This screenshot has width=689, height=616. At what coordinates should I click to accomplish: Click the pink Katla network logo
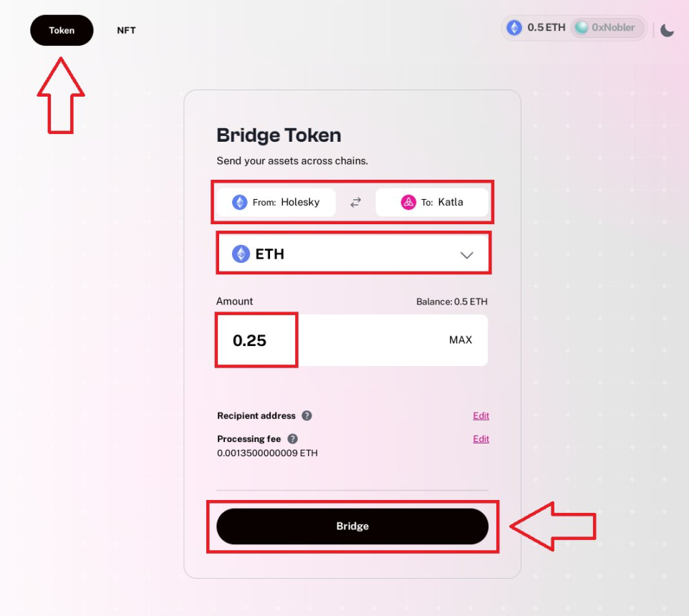(x=408, y=202)
